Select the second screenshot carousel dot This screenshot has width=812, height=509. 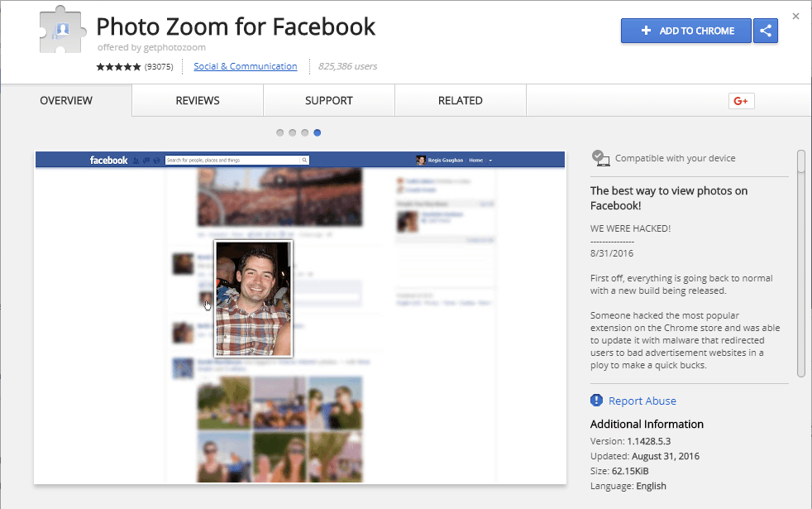tap(293, 132)
